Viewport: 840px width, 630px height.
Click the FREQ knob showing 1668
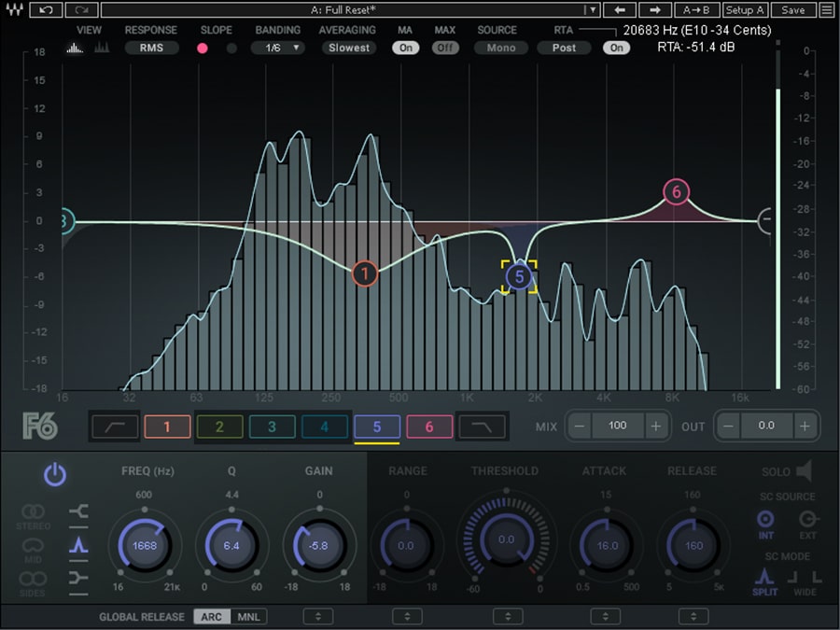point(145,545)
